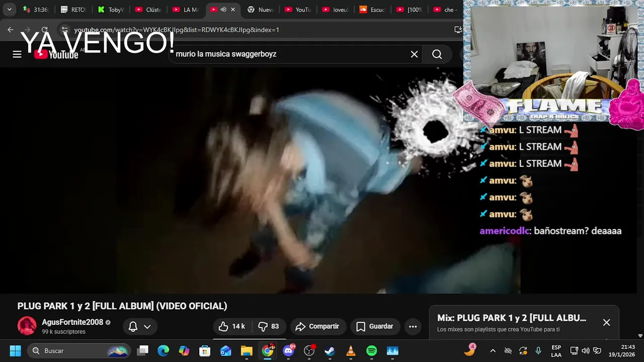This screenshot has height=362, width=644.
Task: Click the 'PLUG PARK 1 y 2 [FULL ALBUM]' title
Action: tap(122, 306)
